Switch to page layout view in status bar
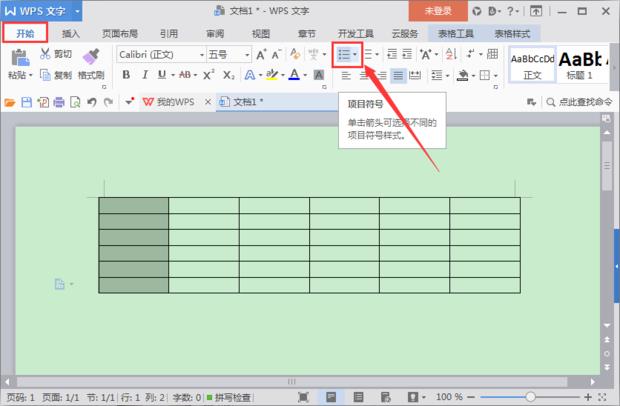620x406 pixels. click(x=331, y=397)
